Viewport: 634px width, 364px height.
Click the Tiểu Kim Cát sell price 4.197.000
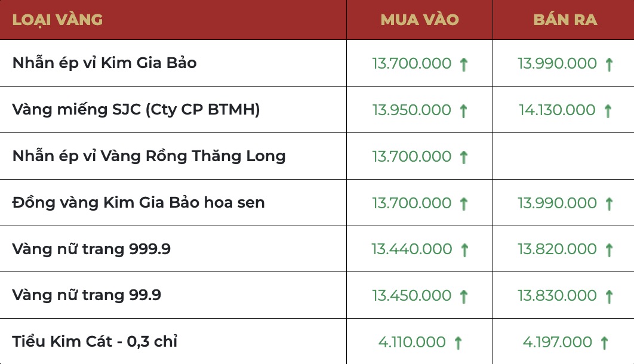pos(558,342)
